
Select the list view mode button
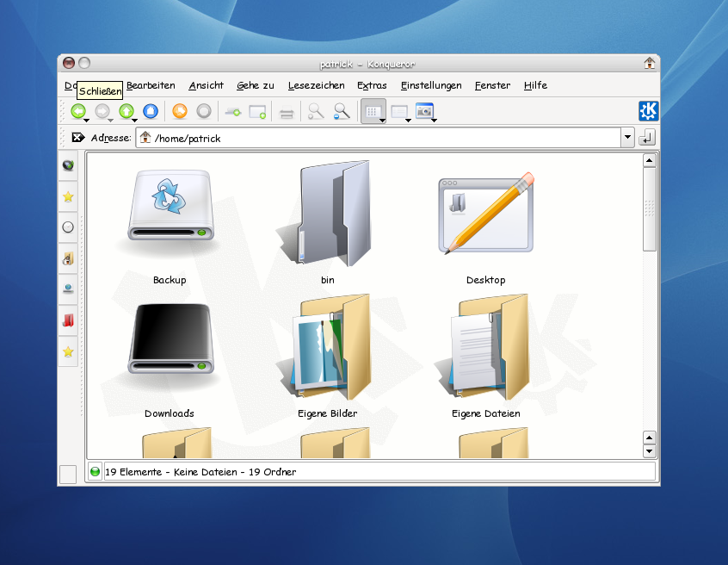coord(398,111)
